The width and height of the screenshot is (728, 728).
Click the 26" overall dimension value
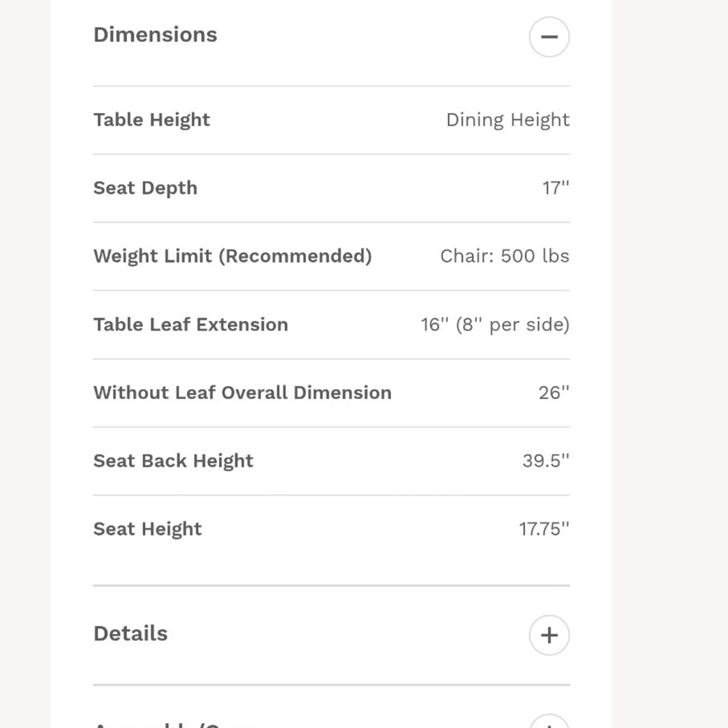[x=553, y=393]
